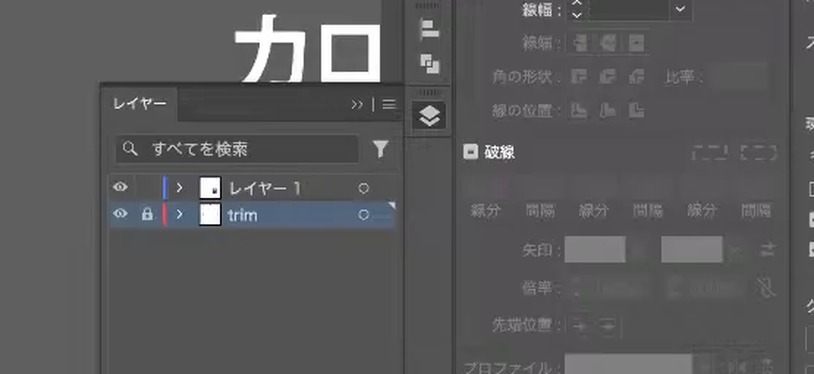This screenshot has width=814, height=374.
Task: Select the round join corner icon
Action: (607, 77)
